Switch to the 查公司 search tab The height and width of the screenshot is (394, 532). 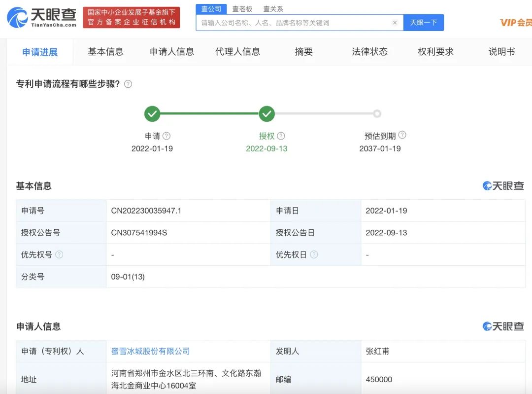pos(211,9)
